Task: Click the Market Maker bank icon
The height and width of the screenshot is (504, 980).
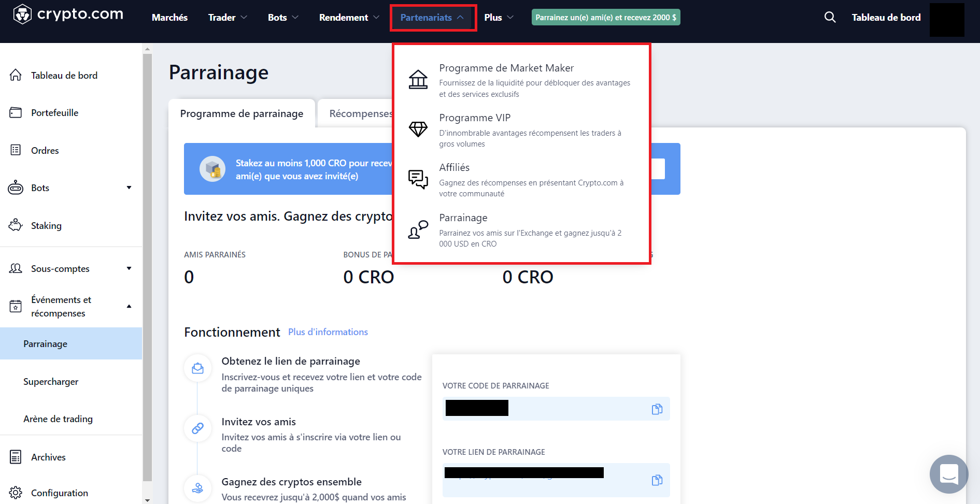Action: [418, 80]
